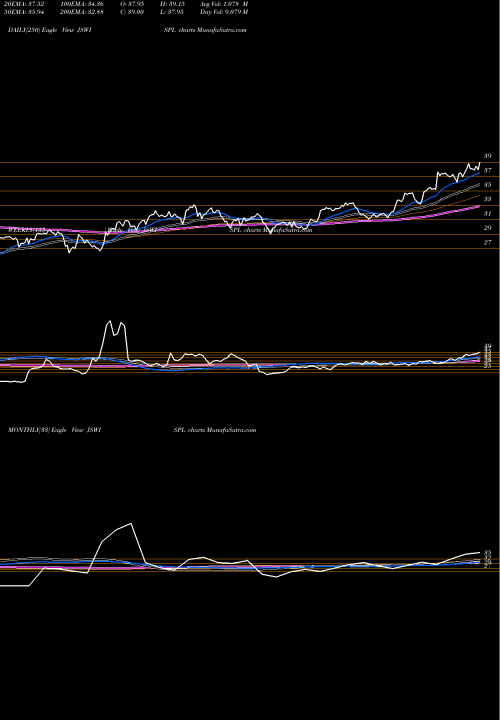Click the latest price point at the end of the daily chart line
Image resolution: width=500 pixels, height=720 pixels.
pos(480,163)
